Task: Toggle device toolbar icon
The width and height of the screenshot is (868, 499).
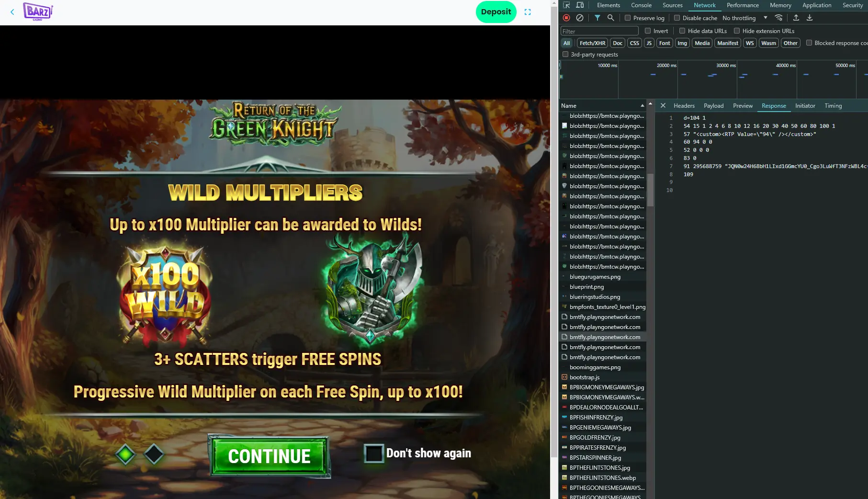Action: pyautogui.click(x=580, y=5)
